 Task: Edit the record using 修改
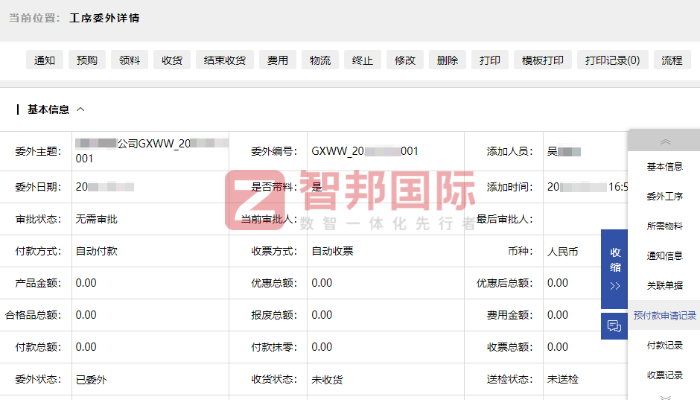(405, 60)
